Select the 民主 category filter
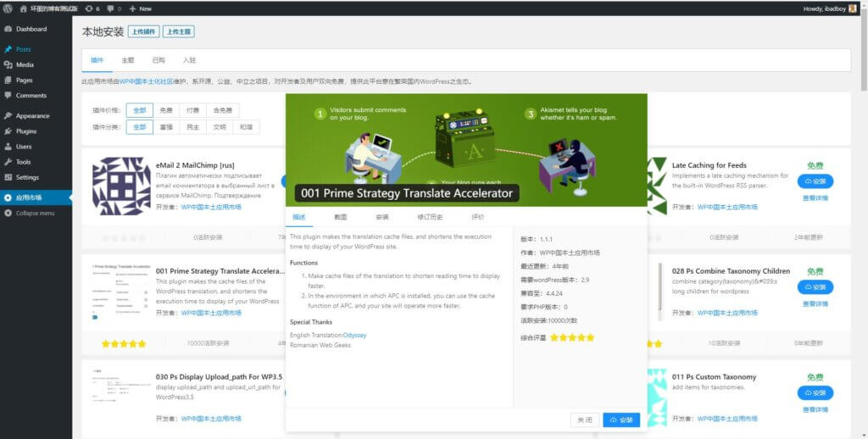Screen dimensions: 868x439 click(192, 127)
